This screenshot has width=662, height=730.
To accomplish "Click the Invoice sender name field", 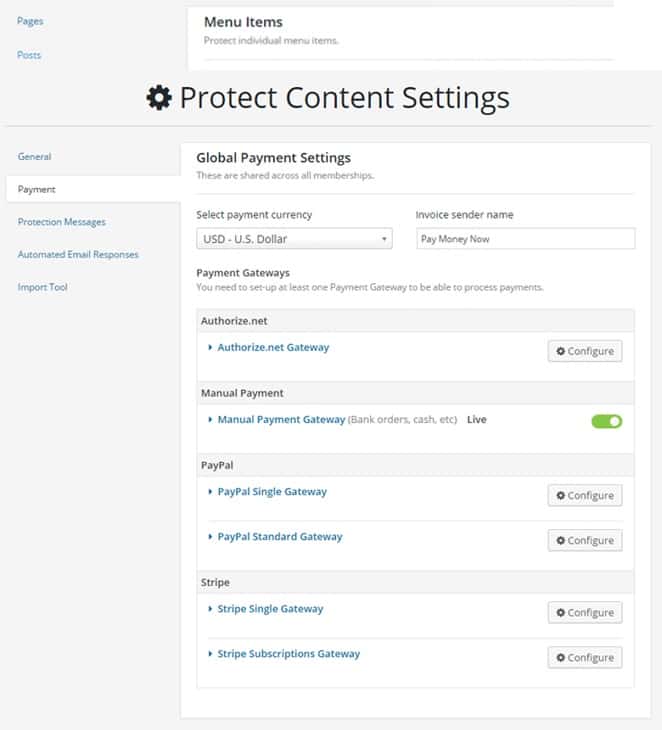I will 526,239.
